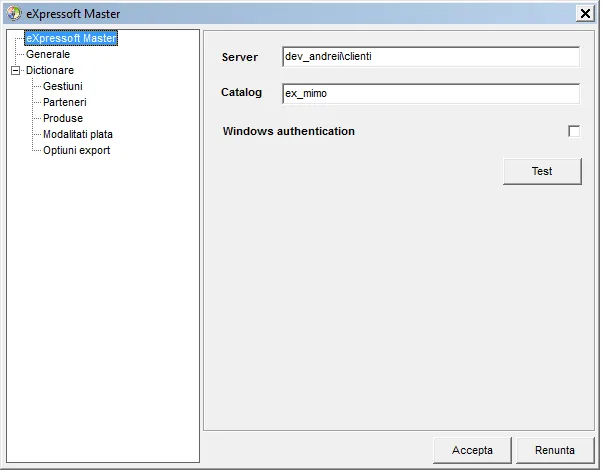Select Optiuni export in the tree
The width and height of the screenshot is (601, 470).
[x=77, y=150]
